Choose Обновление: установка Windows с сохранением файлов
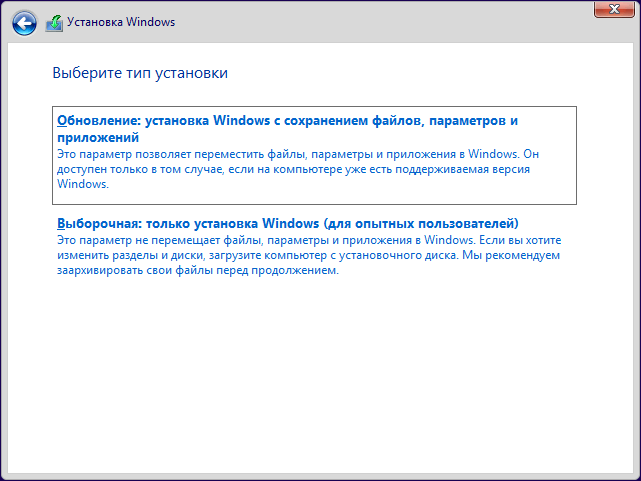The width and height of the screenshot is (641, 481). point(314,155)
